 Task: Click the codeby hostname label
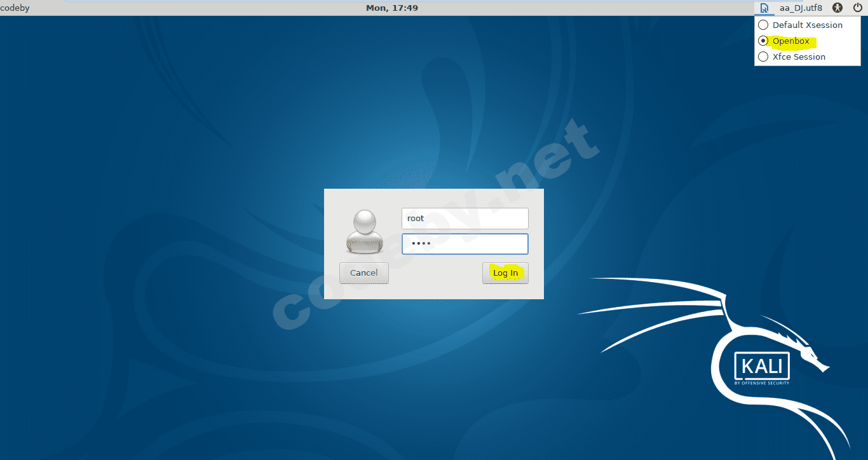(x=15, y=8)
